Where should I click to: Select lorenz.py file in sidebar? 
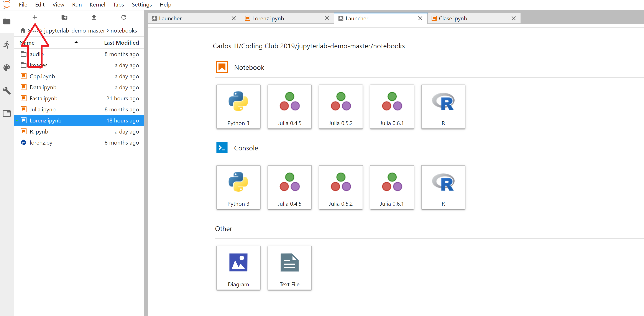coord(41,142)
